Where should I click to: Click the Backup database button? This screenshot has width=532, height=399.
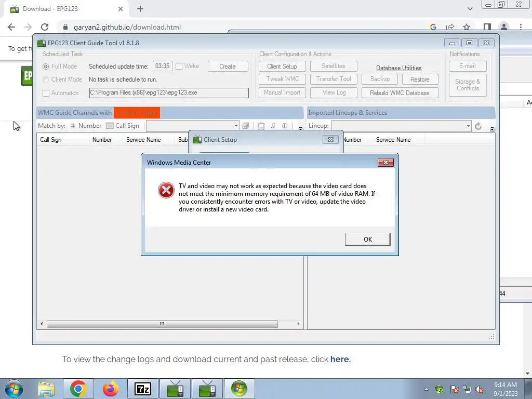point(380,79)
